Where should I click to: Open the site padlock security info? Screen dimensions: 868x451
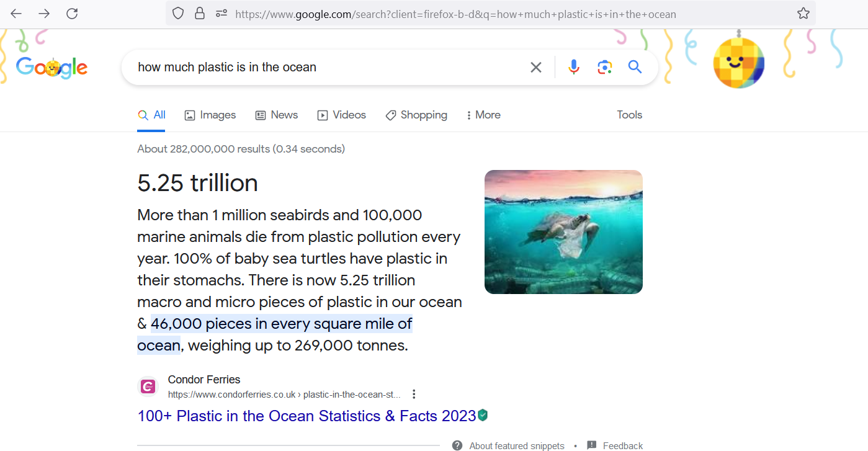200,14
